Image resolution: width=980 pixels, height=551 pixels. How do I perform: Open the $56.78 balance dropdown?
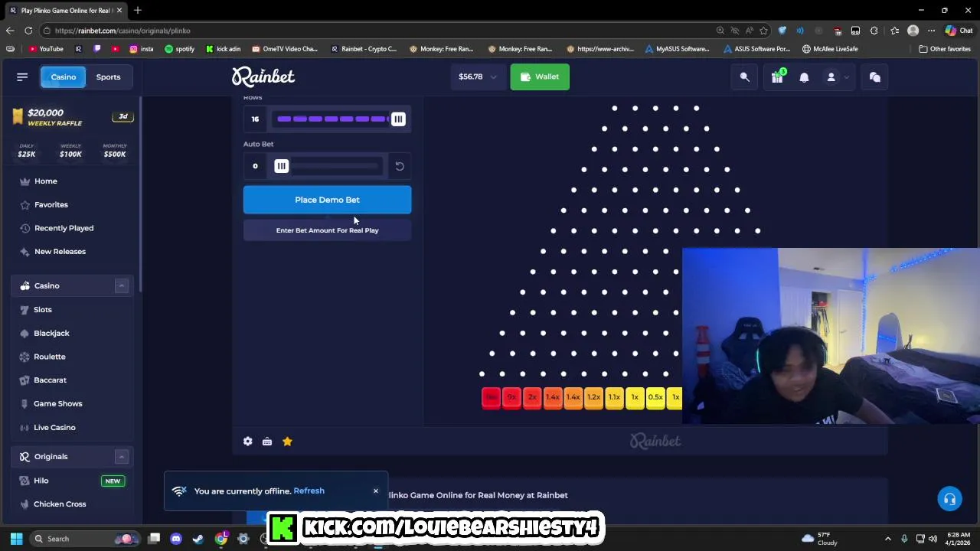coord(478,77)
